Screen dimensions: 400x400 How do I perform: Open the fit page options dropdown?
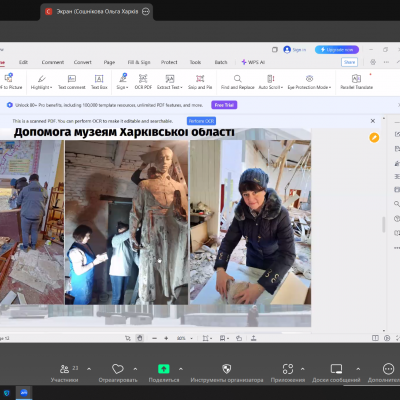tap(207, 338)
